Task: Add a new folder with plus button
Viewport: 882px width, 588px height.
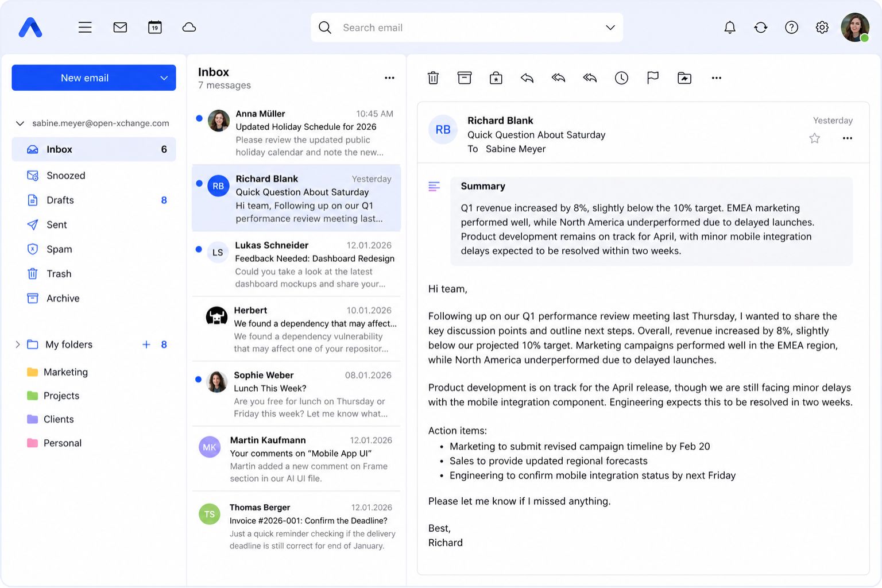Action: (x=146, y=345)
